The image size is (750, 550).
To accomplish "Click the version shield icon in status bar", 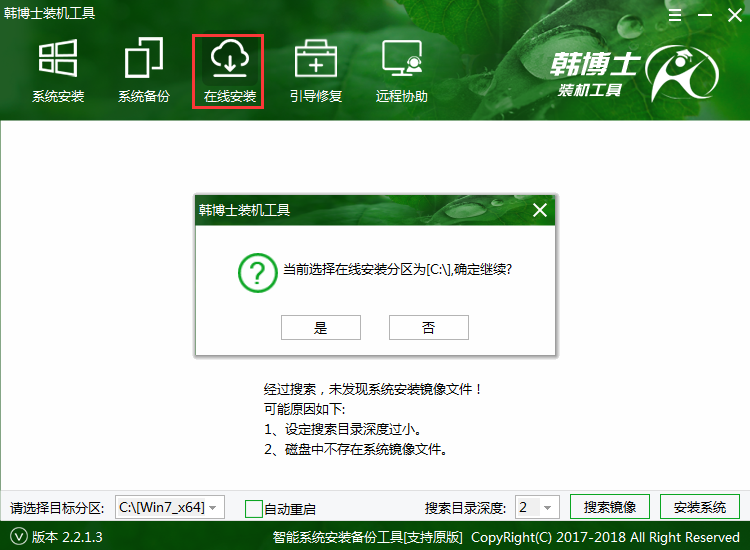I will 17,537.
